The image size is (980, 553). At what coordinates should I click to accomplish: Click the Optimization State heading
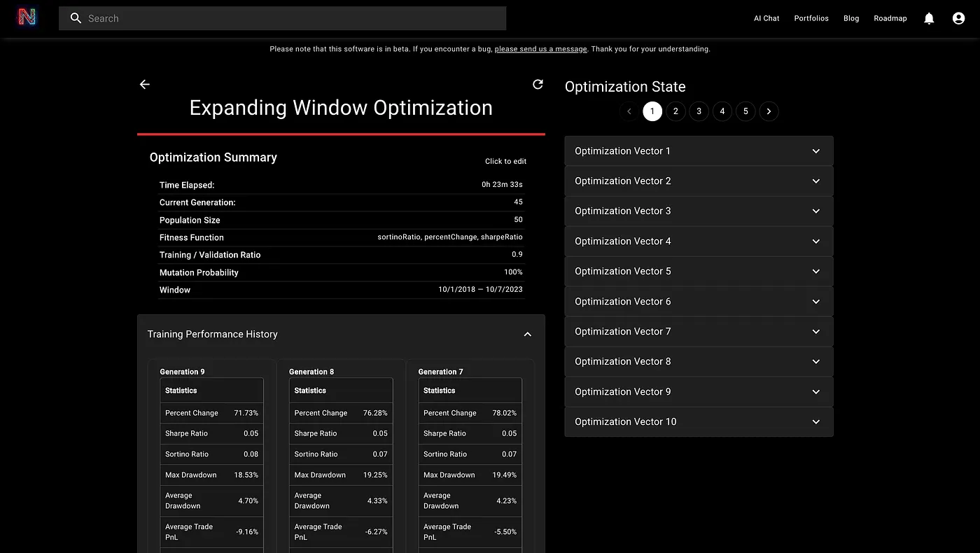(625, 87)
